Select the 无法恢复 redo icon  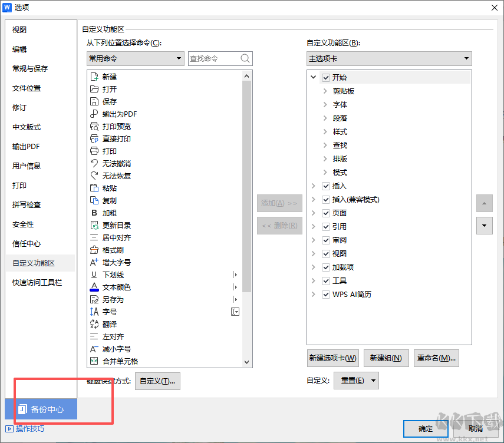[x=94, y=176]
